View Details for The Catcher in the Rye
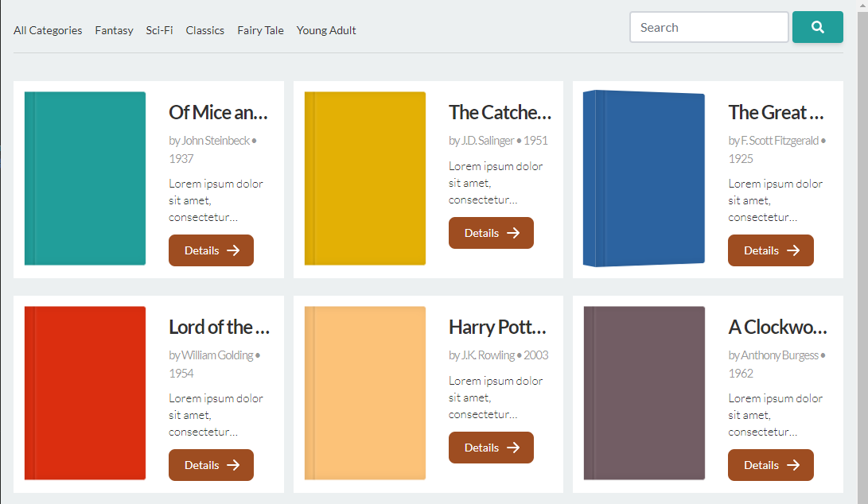This screenshot has width=868, height=504. [491, 233]
